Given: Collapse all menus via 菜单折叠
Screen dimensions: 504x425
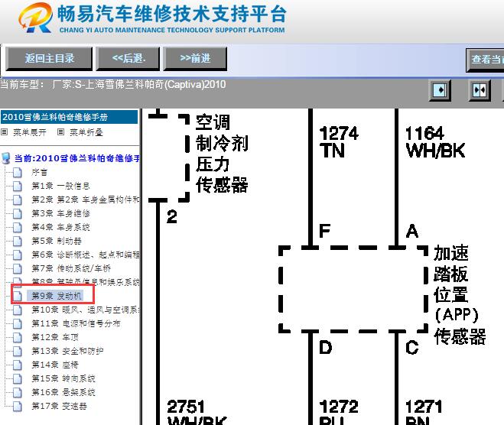Looking at the screenshot, I should click(86, 132).
